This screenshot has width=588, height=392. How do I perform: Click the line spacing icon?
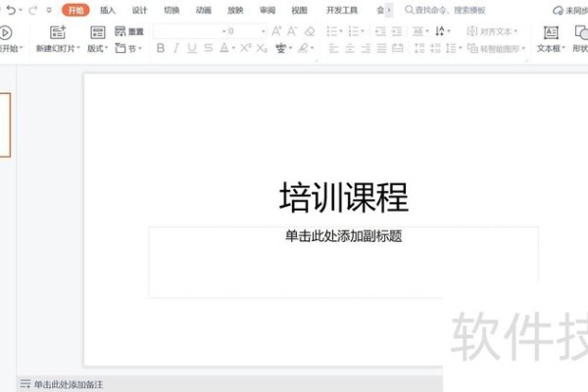pos(451,48)
